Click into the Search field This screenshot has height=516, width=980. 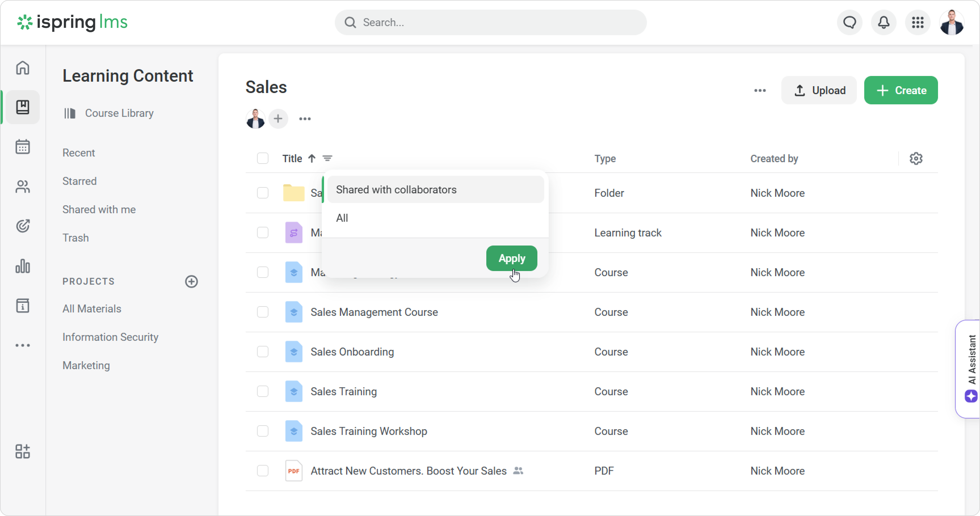(x=490, y=23)
